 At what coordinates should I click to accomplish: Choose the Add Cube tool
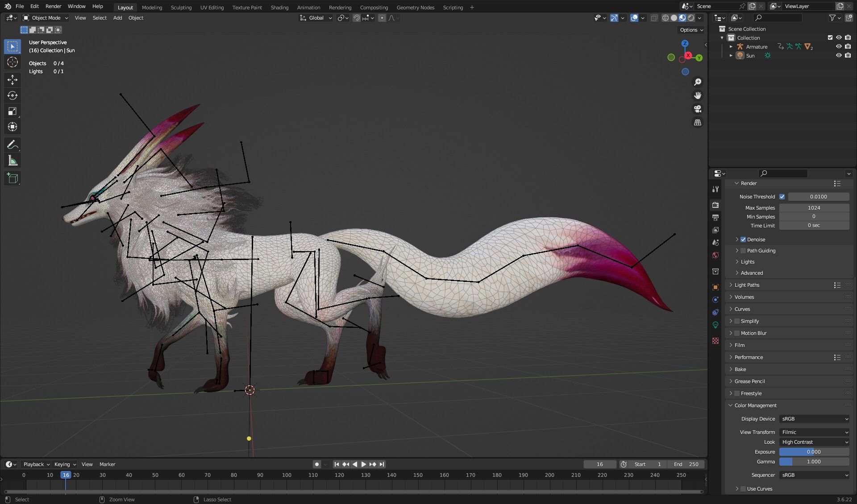click(12, 178)
